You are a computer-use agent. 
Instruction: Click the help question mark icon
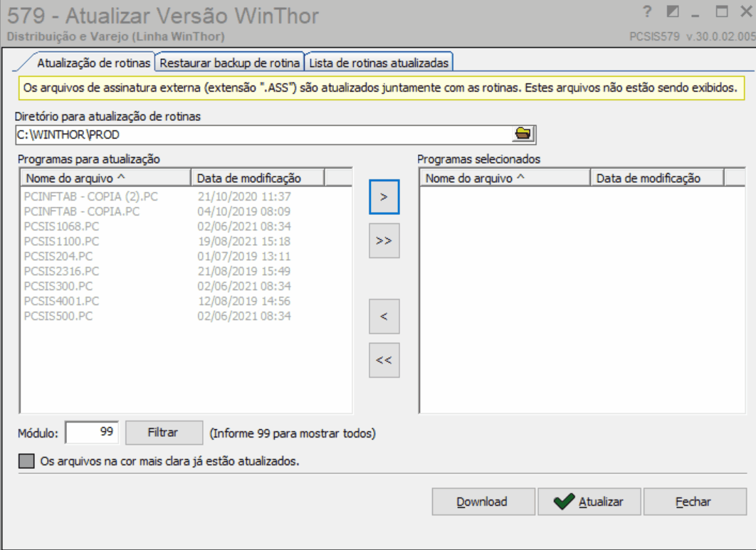tap(647, 11)
